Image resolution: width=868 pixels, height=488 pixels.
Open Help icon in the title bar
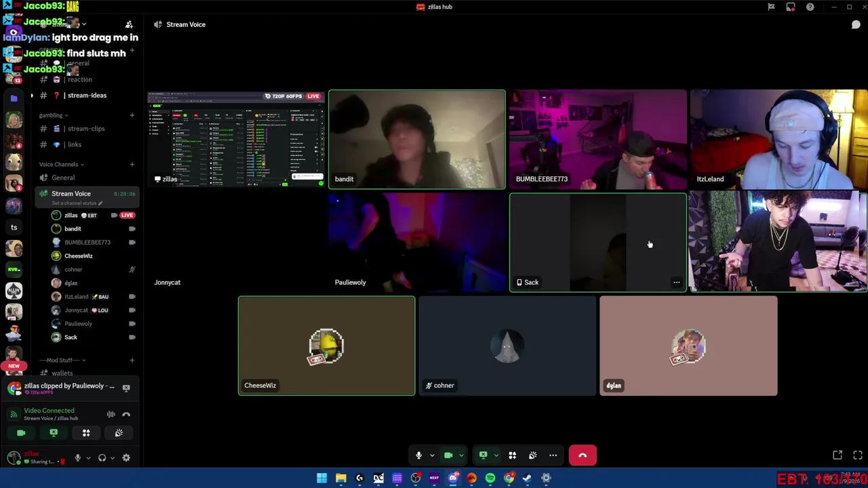tap(810, 7)
